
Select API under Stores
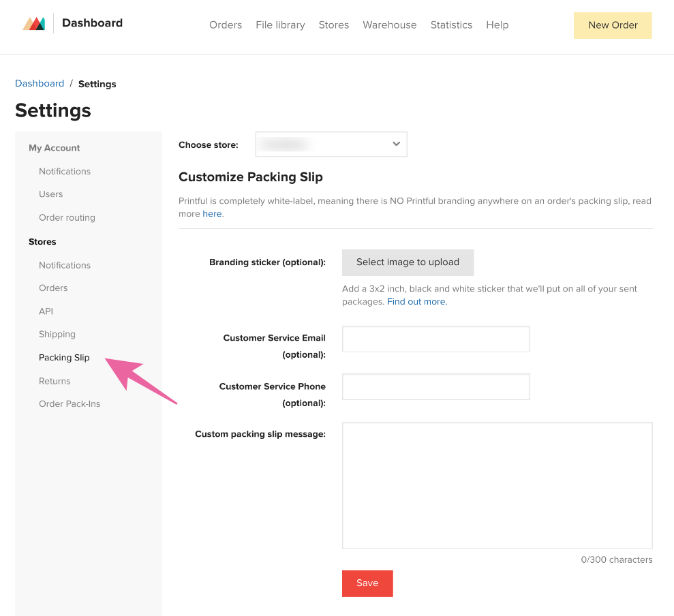46,311
